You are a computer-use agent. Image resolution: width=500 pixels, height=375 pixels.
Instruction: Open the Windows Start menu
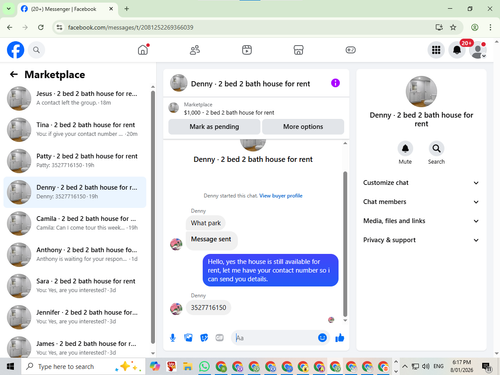coord(10,366)
